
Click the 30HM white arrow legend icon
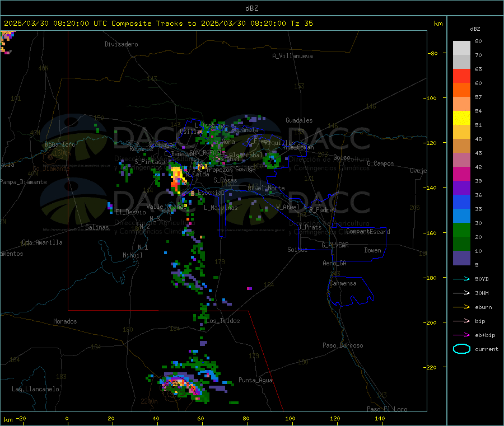coord(461,293)
